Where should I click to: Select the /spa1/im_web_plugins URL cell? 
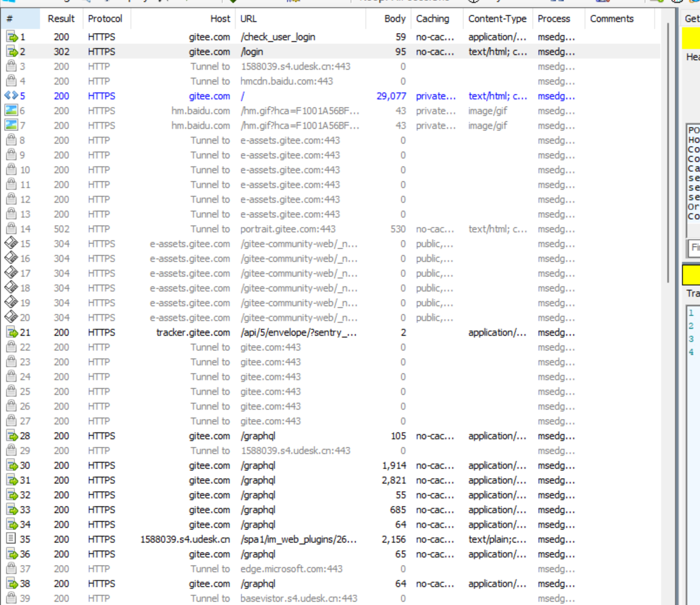(x=299, y=539)
